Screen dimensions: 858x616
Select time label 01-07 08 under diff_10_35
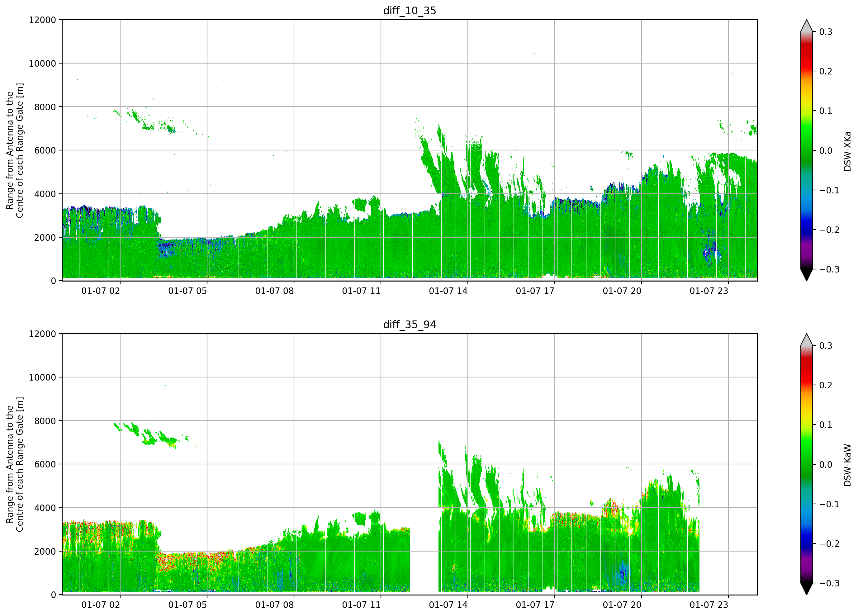pyautogui.click(x=275, y=291)
